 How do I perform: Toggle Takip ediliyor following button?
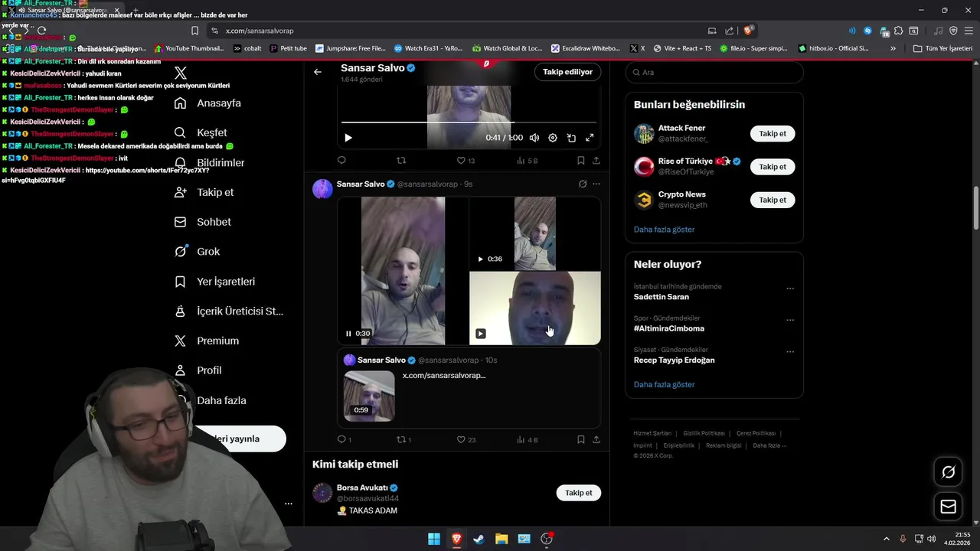(567, 72)
